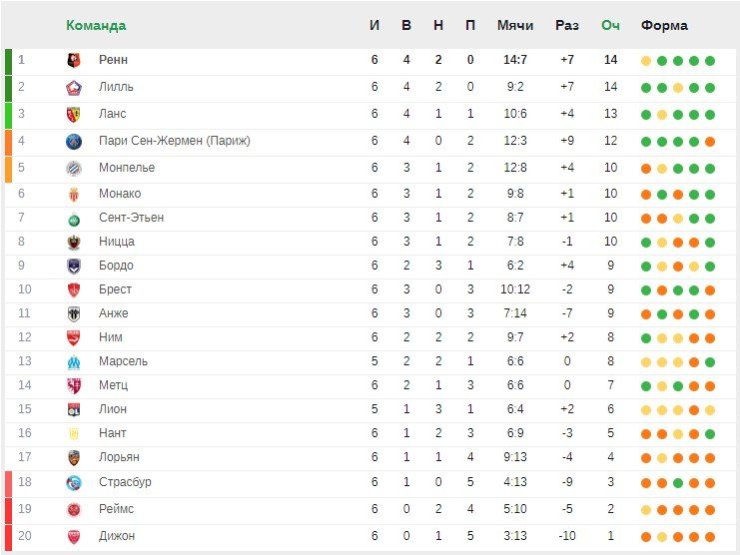Sort the table by Команда column header
The height and width of the screenshot is (555, 740).
[96, 25]
